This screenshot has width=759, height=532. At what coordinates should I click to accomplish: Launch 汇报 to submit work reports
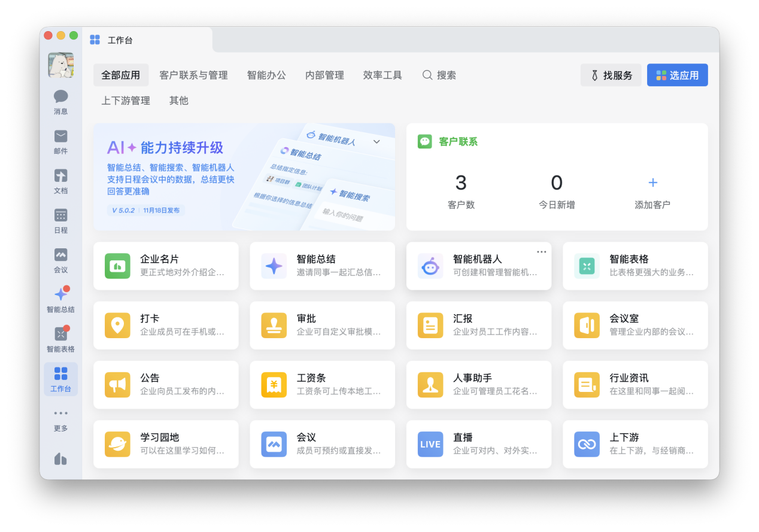click(x=479, y=325)
